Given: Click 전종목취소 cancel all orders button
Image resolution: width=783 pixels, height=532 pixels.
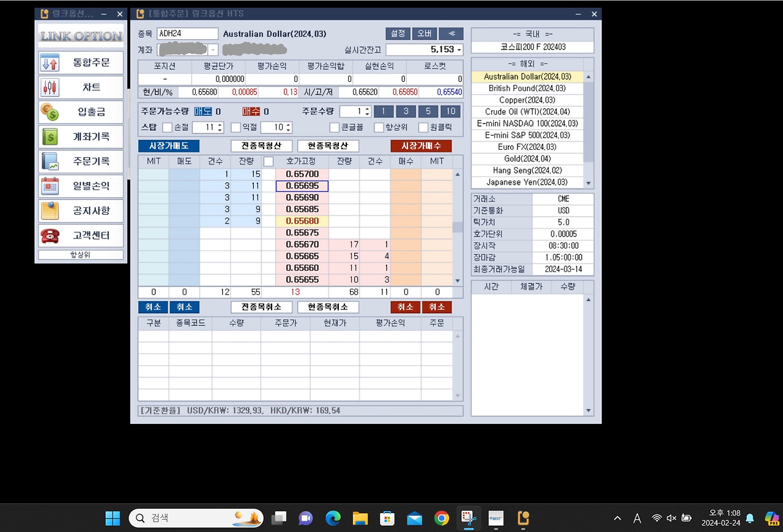Looking at the screenshot, I should [x=261, y=307].
